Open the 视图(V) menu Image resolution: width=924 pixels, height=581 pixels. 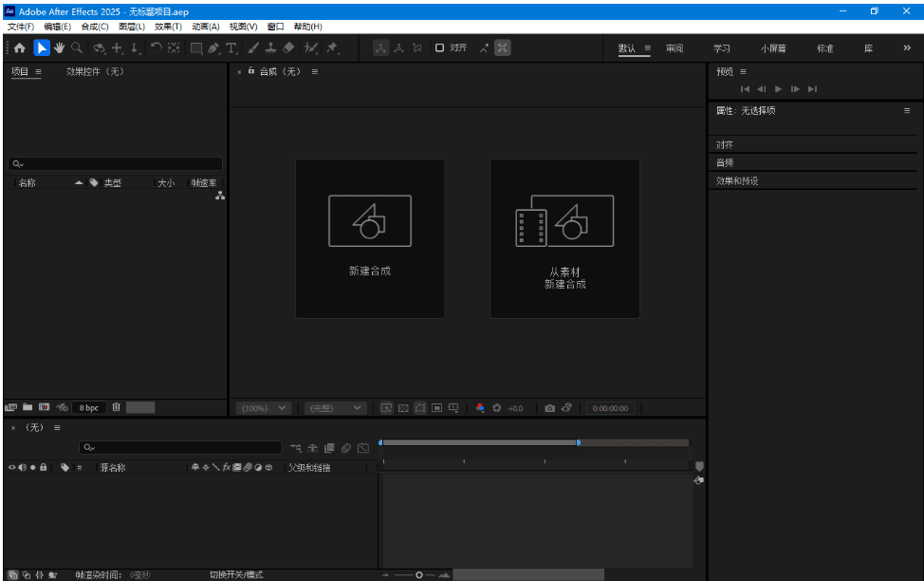tap(243, 27)
